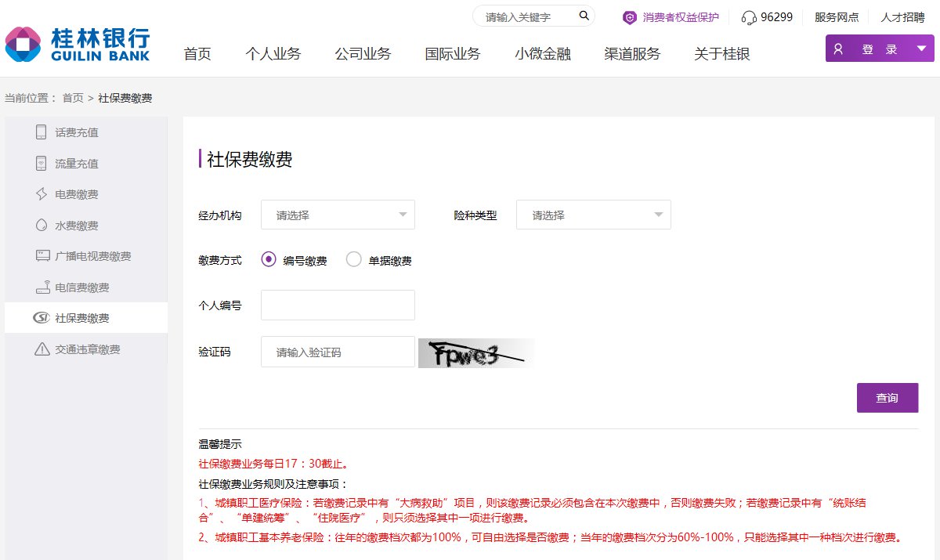
Task: Click the data recharge (流量充值) icon
Action: [42, 163]
